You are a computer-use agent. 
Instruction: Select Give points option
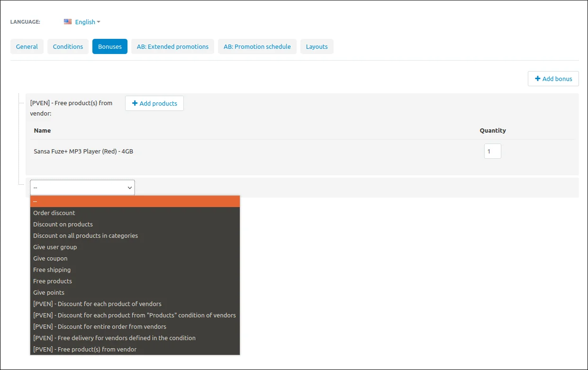pyautogui.click(x=135, y=292)
